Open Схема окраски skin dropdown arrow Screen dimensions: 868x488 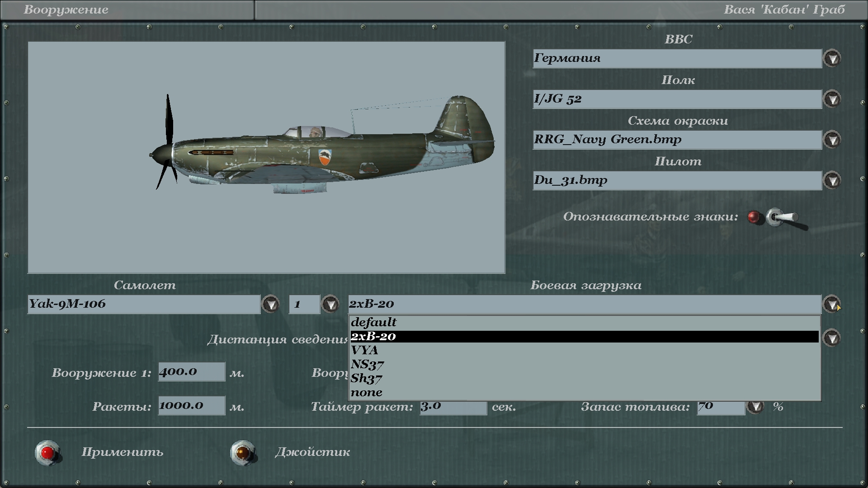[832, 140]
